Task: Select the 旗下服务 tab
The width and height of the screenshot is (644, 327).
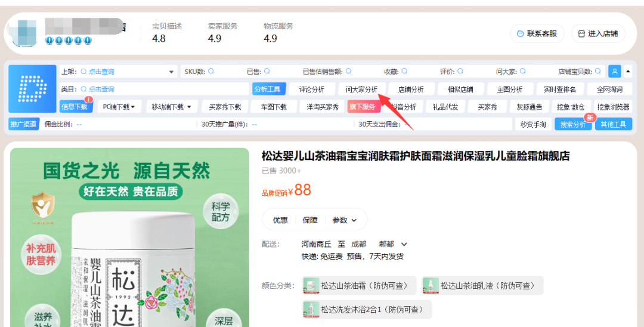Action: pos(364,107)
